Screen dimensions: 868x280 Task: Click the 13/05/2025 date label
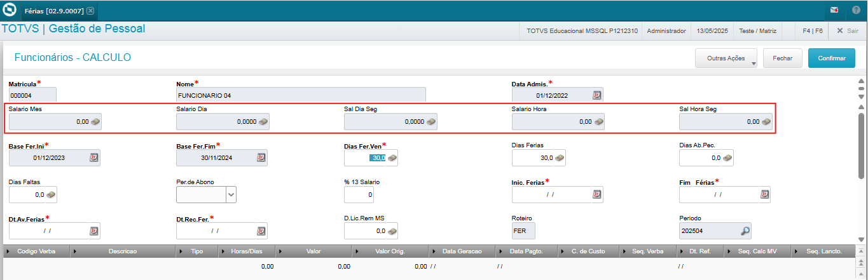712,30
